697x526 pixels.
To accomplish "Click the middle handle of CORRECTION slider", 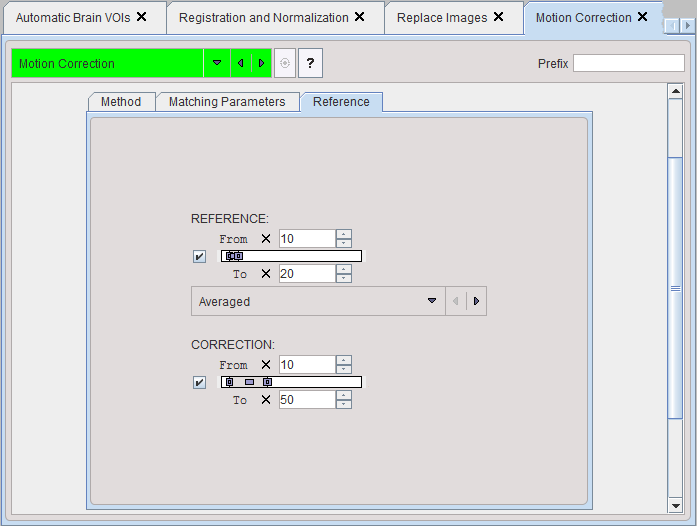I will [249, 382].
